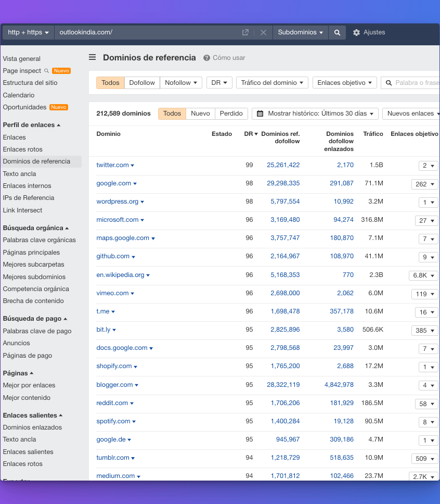Go to Palabras clave orgánicas in sidebar

pos(40,240)
